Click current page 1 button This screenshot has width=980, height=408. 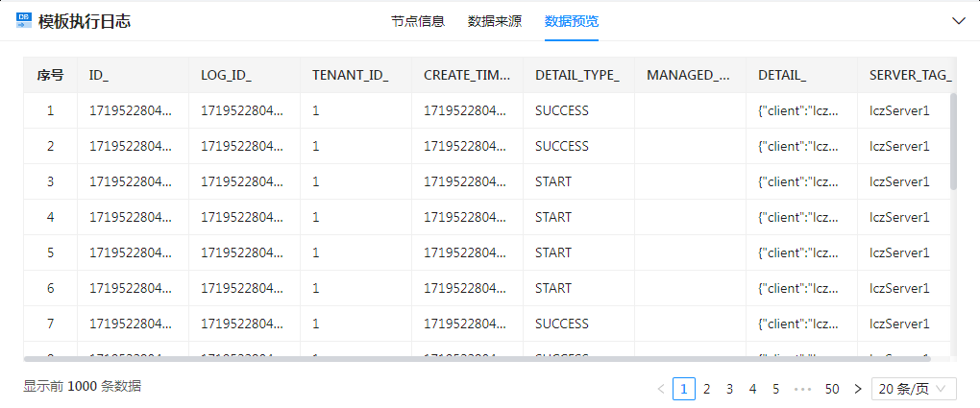point(684,389)
